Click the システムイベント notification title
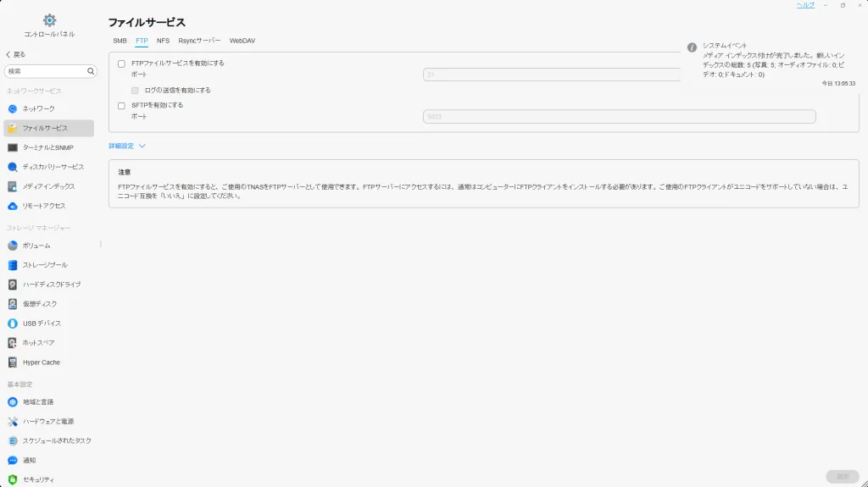The height and width of the screenshot is (487, 868). 725,46
